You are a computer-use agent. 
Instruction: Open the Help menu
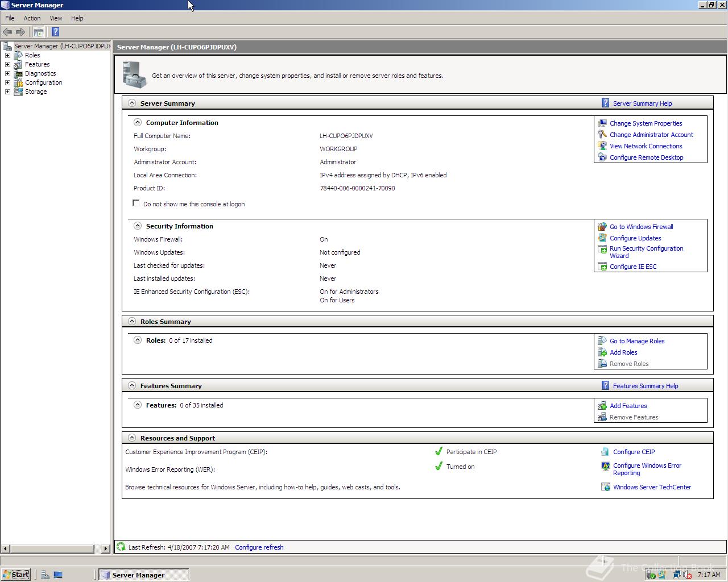(x=77, y=18)
